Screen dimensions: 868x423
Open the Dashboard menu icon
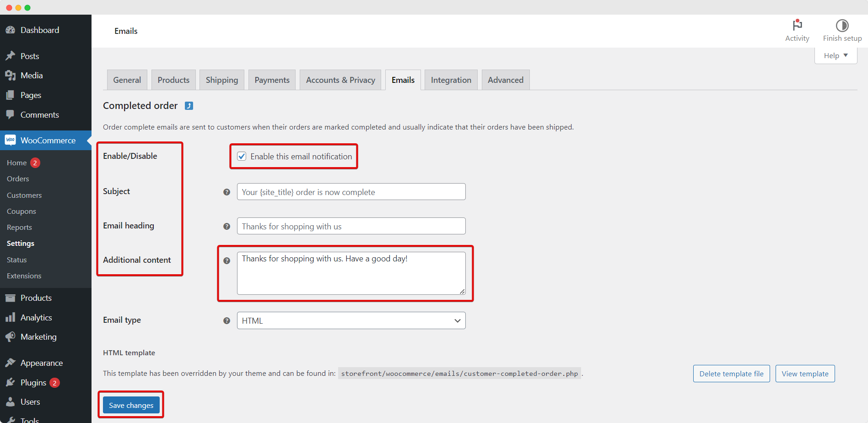point(10,30)
